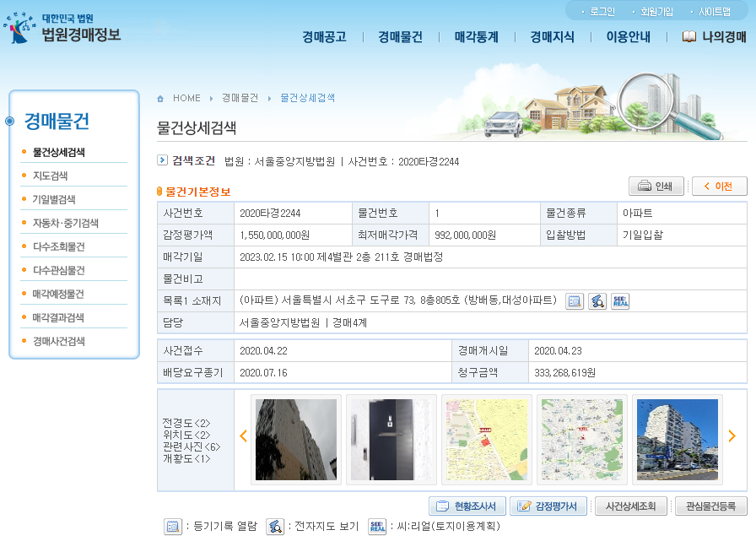
Task: Click the 관련사진<6> label
Action: point(192,447)
